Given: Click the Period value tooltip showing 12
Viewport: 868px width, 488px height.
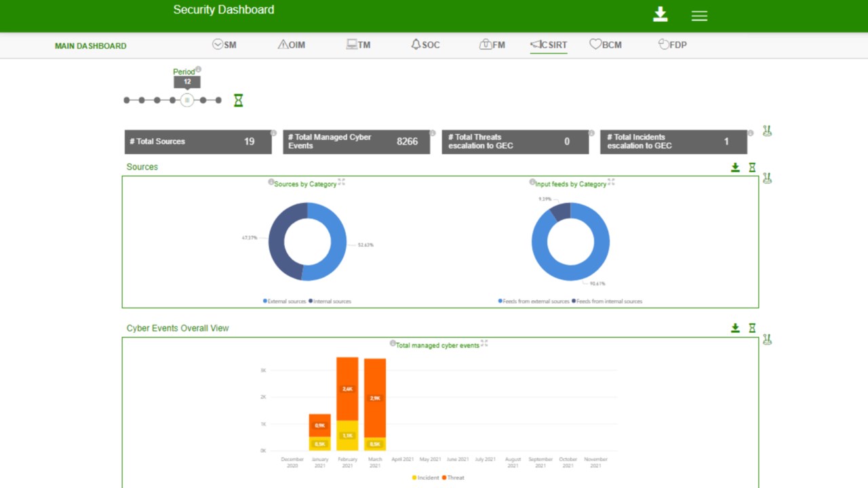Looking at the screenshot, I should (187, 82).
